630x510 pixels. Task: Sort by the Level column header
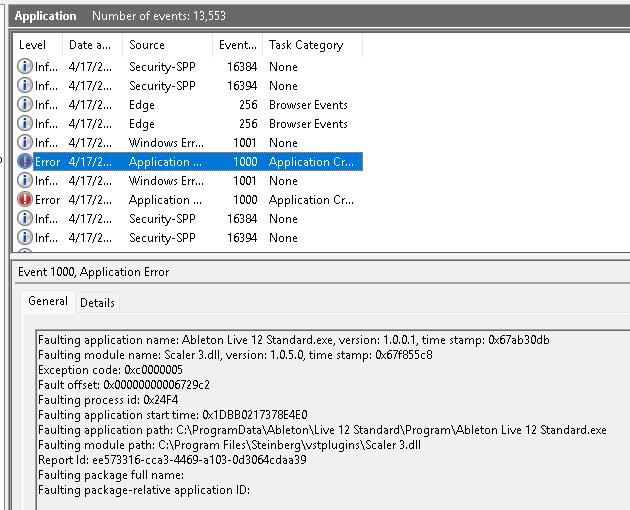38,45
